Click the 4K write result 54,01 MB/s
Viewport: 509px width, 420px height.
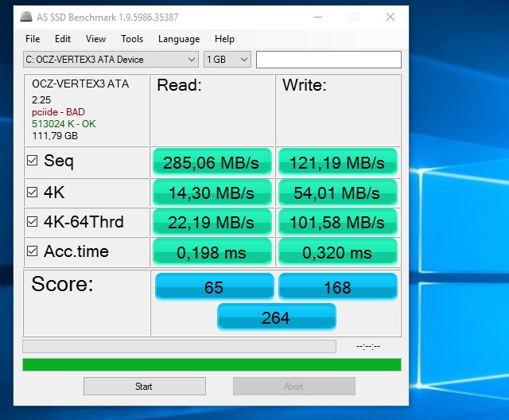pyautogui.click(x=337, y=192)
